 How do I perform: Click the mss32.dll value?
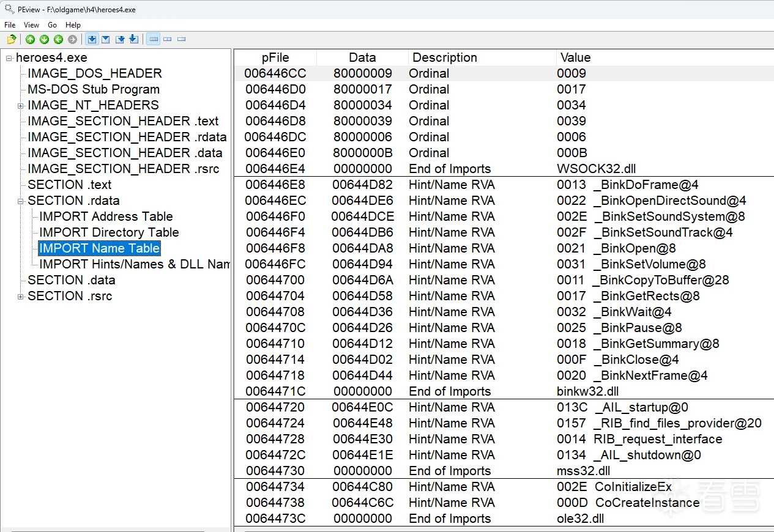tap(584, 471)
